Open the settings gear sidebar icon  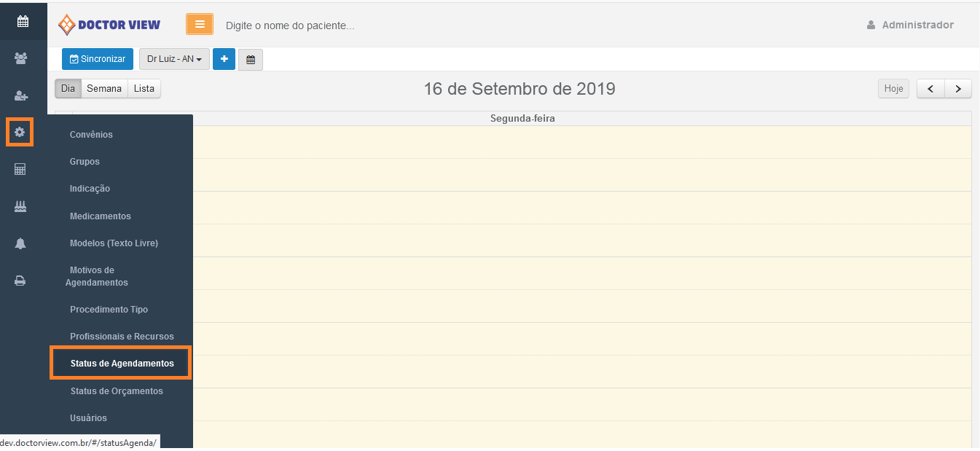(x=20, y=132)
